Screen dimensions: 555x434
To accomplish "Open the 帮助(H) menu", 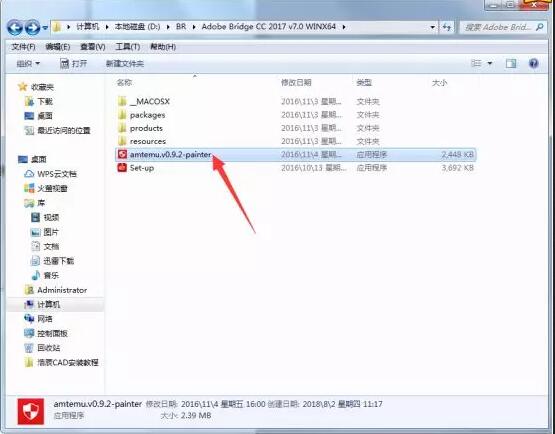I will tap(163, 47).
